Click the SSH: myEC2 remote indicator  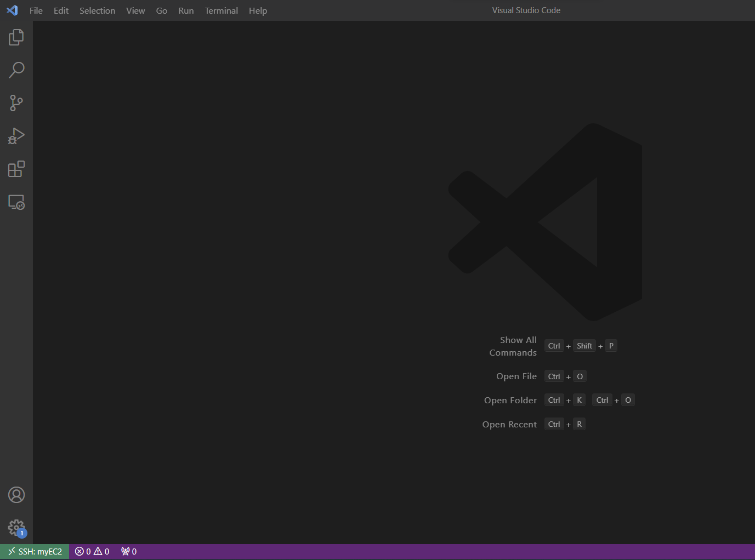point(35,552)
